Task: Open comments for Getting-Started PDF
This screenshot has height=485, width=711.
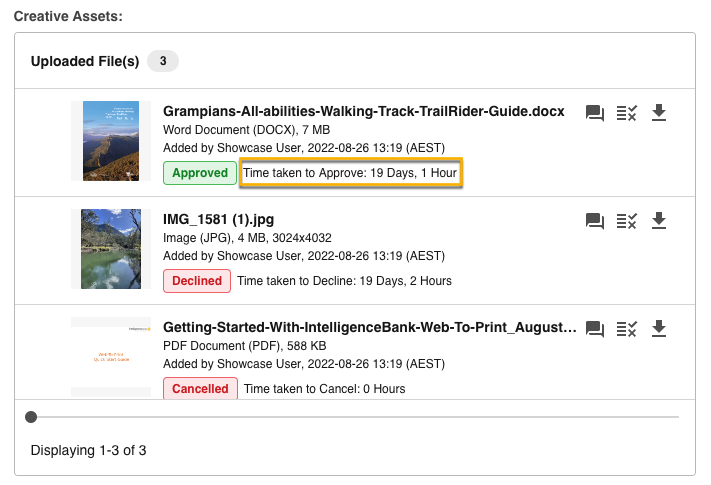Action: pos(595,329)
